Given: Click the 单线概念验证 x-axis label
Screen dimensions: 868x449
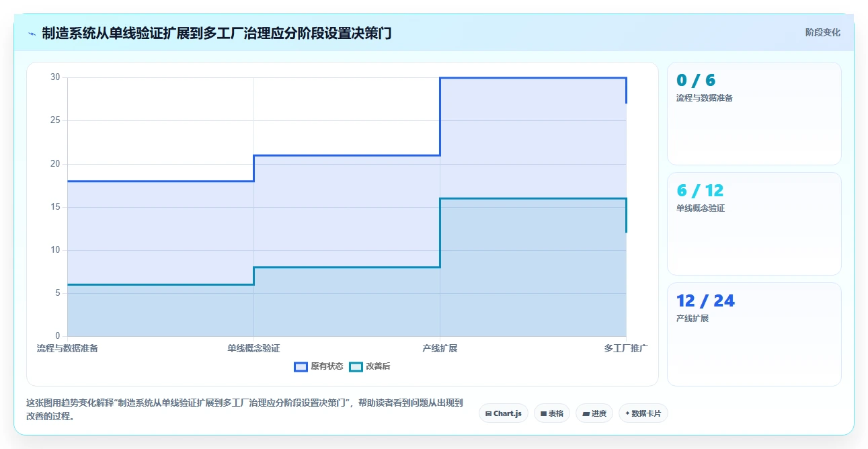Looking at the screenshot, I should 253,348.
